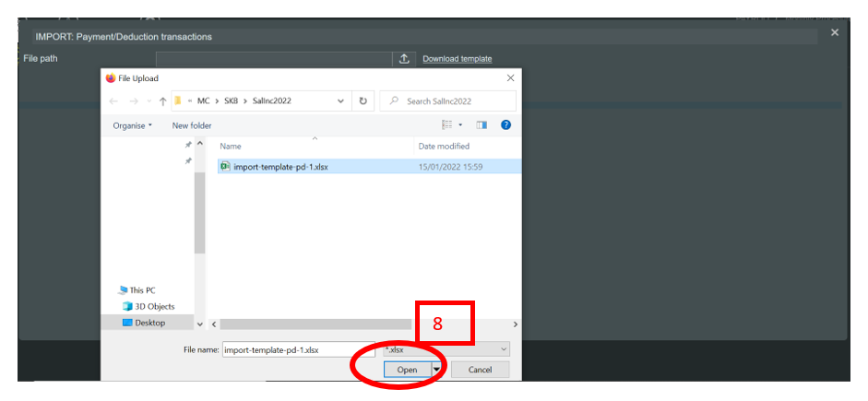Expand the view options dropdown arrow
The image size is (868, 401).
pos(461,126)
